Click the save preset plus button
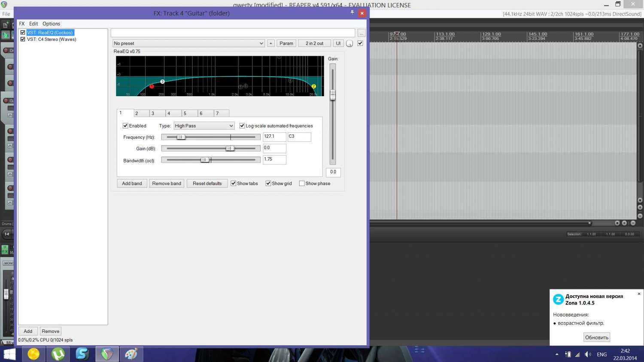This screenshot has height=362, width=644. pos(270,43)
